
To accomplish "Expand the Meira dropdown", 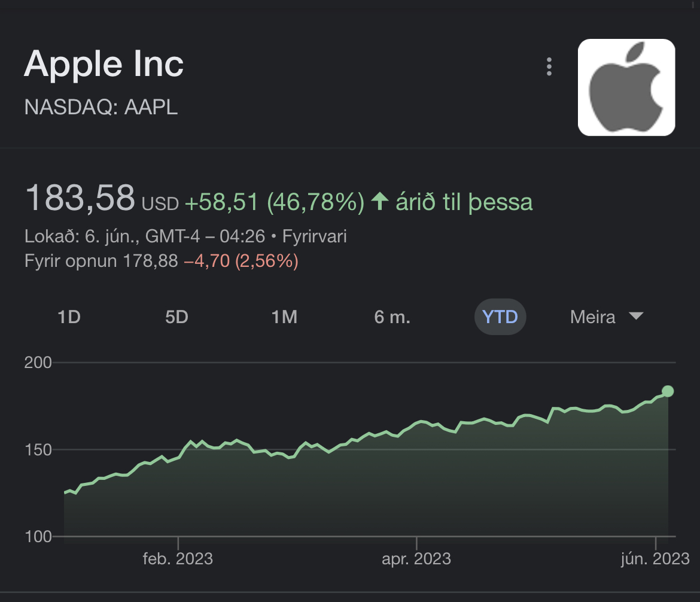I will [x=593, y=317].
